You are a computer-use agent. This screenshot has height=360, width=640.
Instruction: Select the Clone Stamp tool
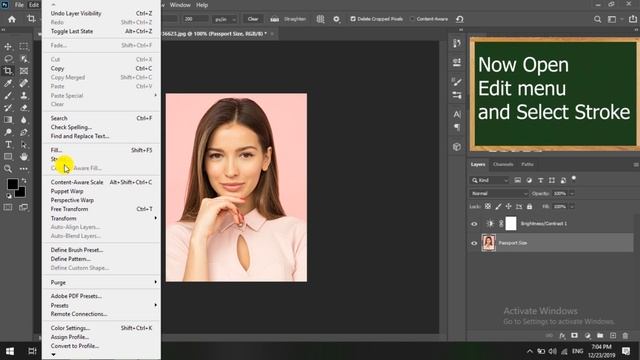click(x=24, y=96)
